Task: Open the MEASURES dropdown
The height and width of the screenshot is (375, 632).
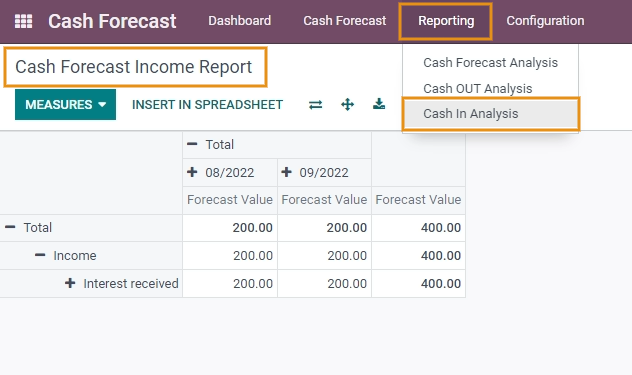Action: pyautogui.click(x=65, y=104)
